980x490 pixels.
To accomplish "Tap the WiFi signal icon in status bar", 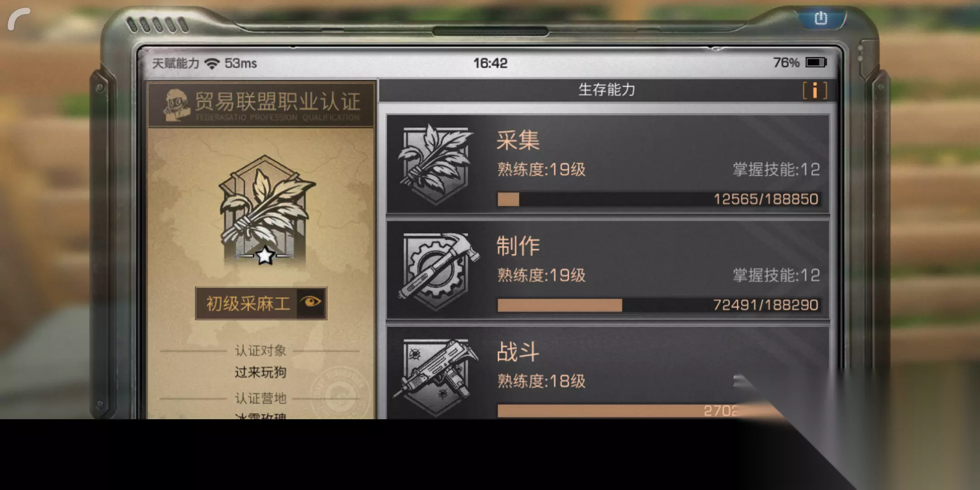I will pyautogui.click(x=211, y=63).
